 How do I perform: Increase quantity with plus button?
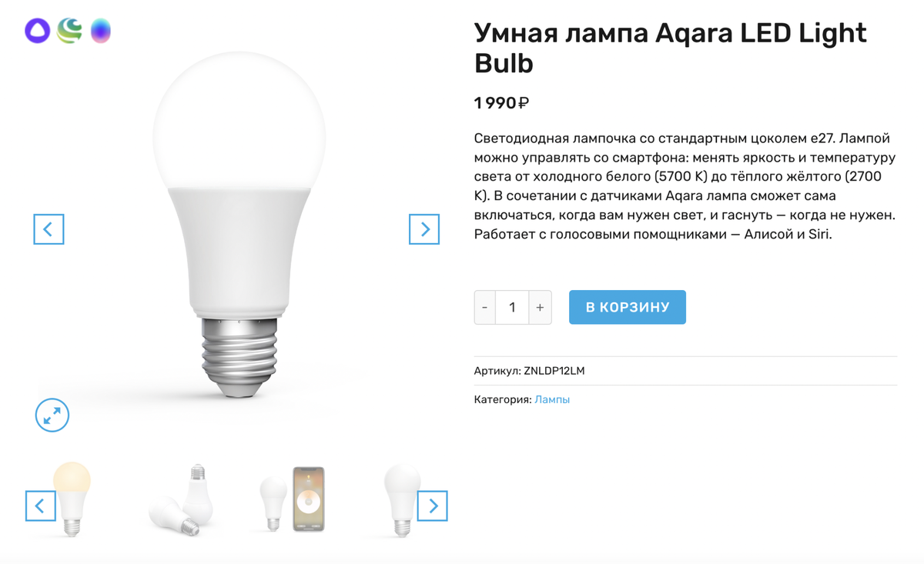[x=540, y=308]
